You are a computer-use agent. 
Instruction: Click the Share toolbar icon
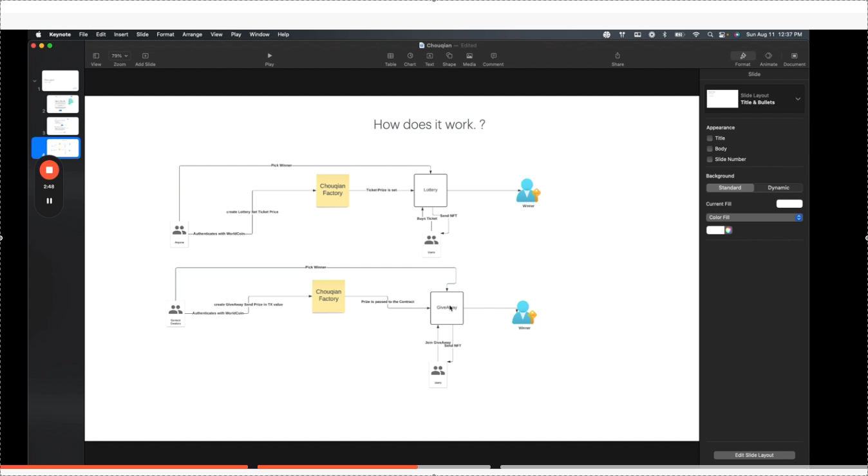point(618,59)
